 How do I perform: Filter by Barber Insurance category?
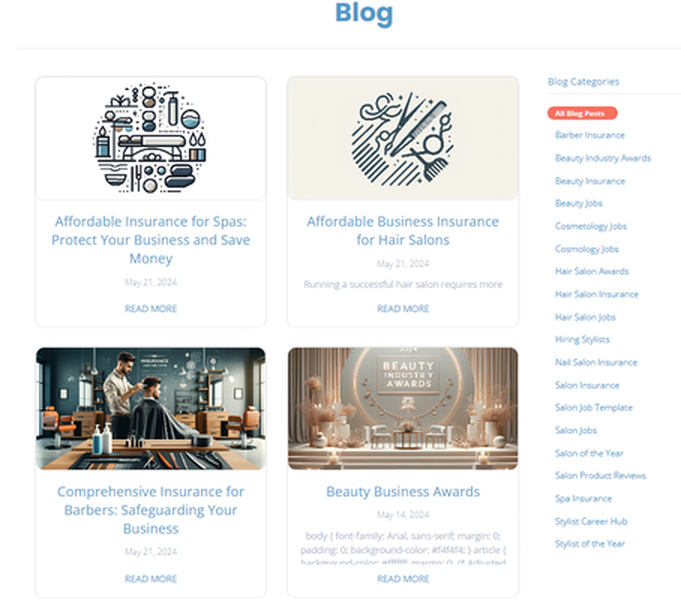(x=589, y=135)
